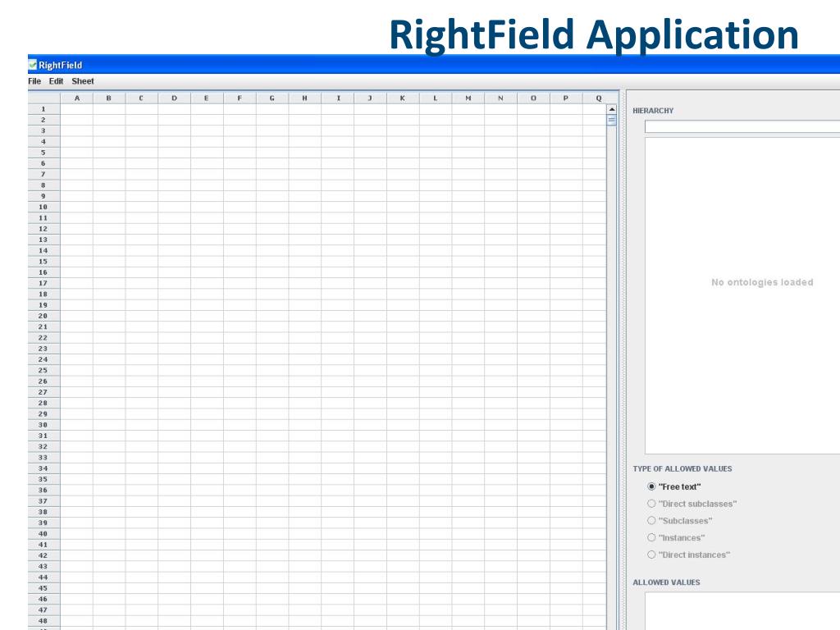Select row 10 header
Image resolution: width=840 pixels, height=630 pixels.
(x=44, y=207)
